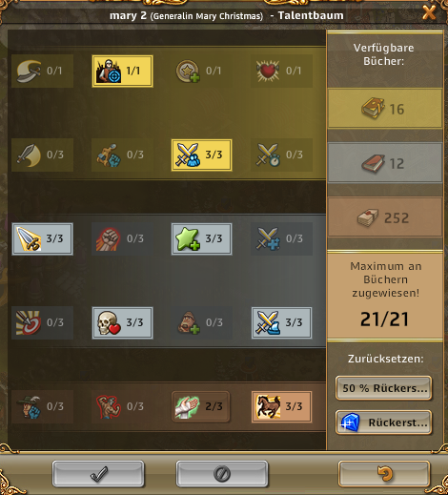Image resolution: width=448 pixels, height=495 pixels.
Task: Select the green star plus talent 3/3
Action: pyautogui.click(x=201, y=238)
